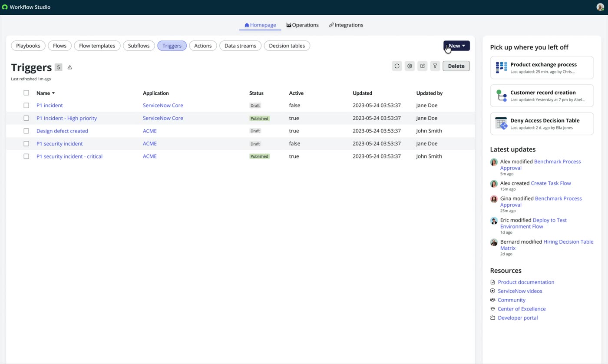Click the export list icon
608x364 pixels.
(422, 66)
